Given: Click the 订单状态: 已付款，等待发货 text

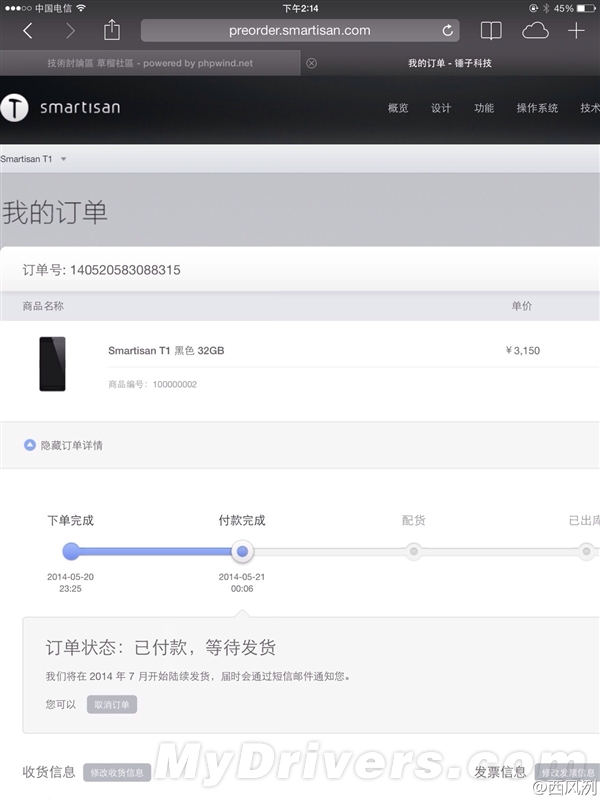Looking at the screenshot, I should [x=161, y=647].
